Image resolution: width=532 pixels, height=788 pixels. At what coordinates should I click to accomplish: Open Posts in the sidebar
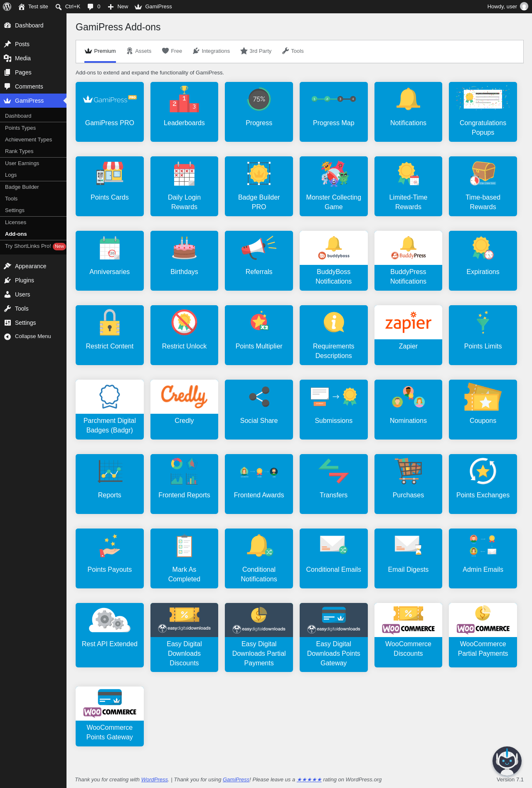tap(33, 44)
